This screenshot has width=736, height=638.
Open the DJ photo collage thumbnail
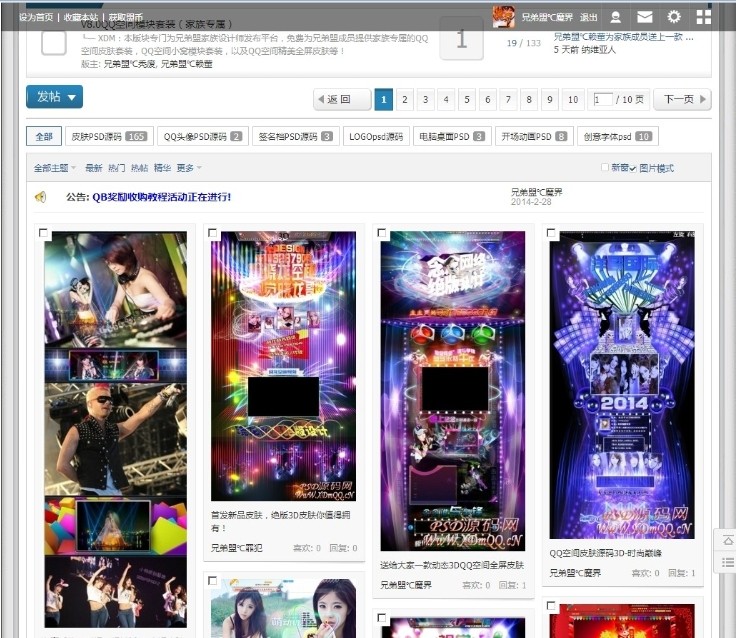click(x=115, y=429)
